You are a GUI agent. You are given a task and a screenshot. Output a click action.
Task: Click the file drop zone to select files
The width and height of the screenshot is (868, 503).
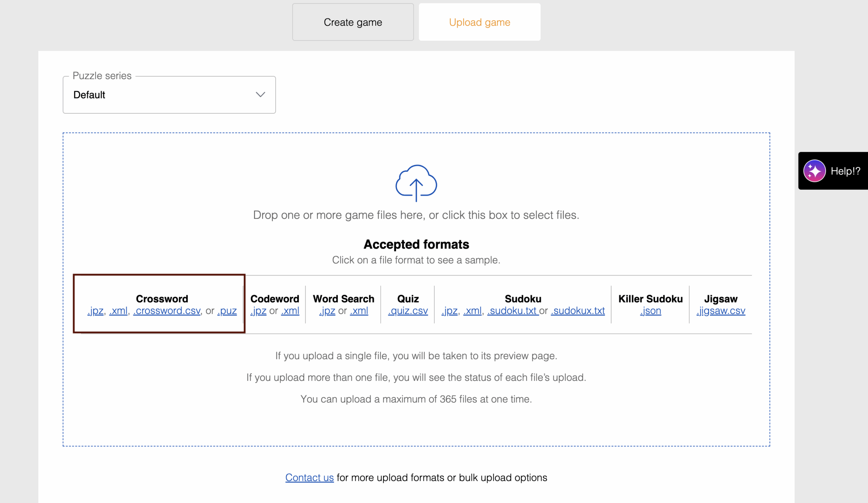[x=416, y=215]
